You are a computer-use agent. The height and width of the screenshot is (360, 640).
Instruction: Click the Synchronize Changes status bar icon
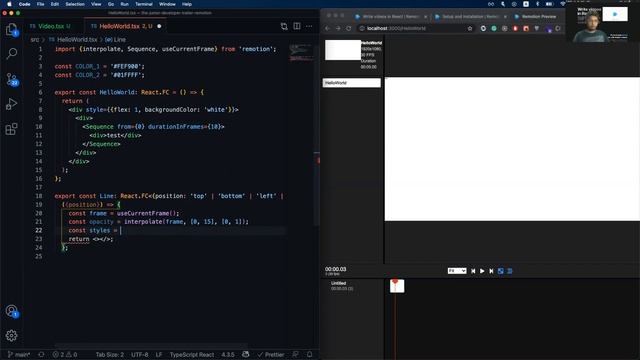(x=41, y=355)
